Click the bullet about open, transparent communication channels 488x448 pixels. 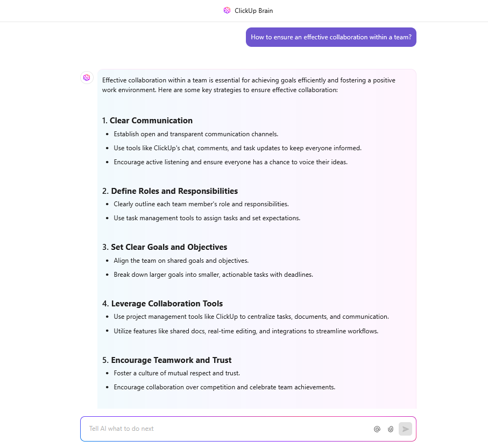[x=196, y=134]
